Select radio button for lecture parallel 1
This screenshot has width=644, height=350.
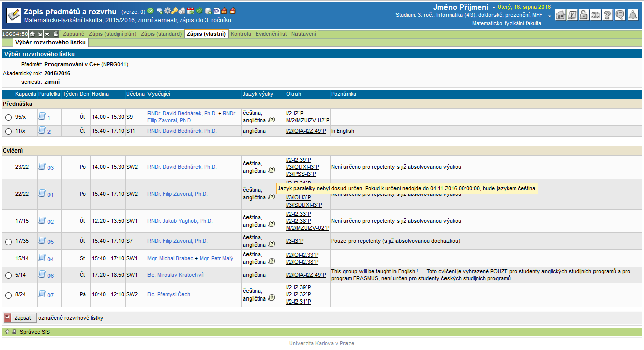point(8,117)
